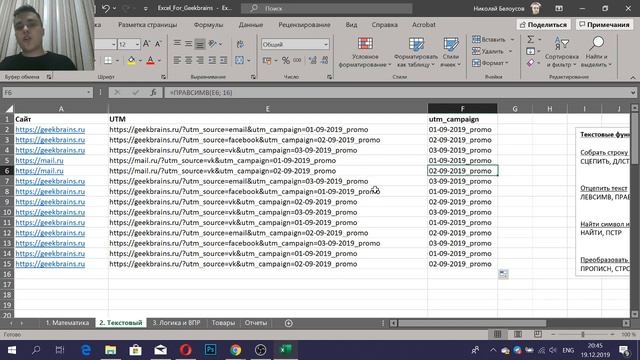Click the AutoFill options icon below F15

(503, 274)
